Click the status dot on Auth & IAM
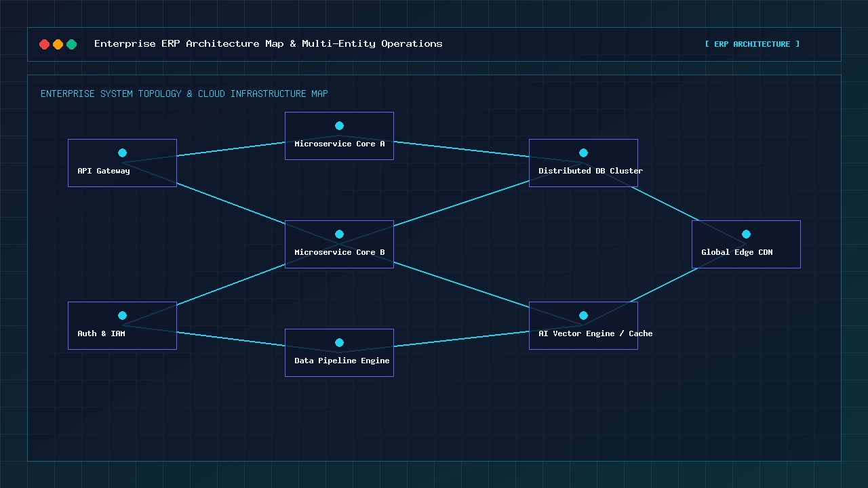Image resolution: width=868 pixels, height=488 pixels. pyautogui.click(x=122, y=315)
